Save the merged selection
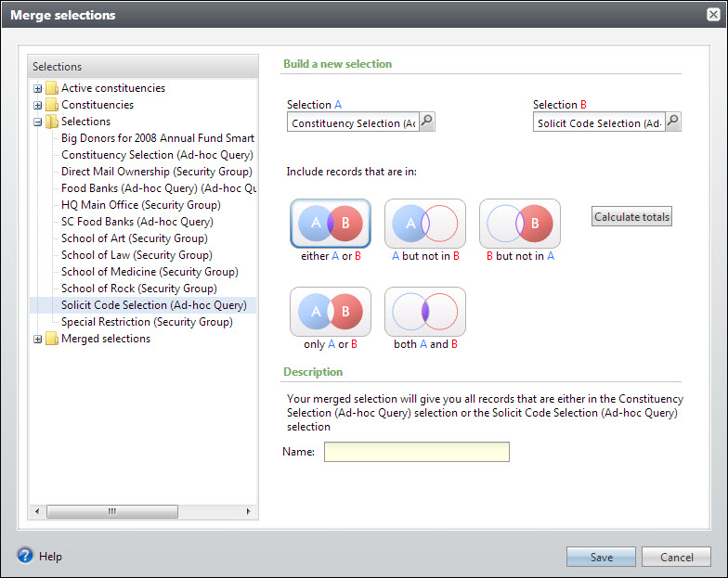Image resolution: width=728 pixels, height=578 pixels. (x=601, y=557)
